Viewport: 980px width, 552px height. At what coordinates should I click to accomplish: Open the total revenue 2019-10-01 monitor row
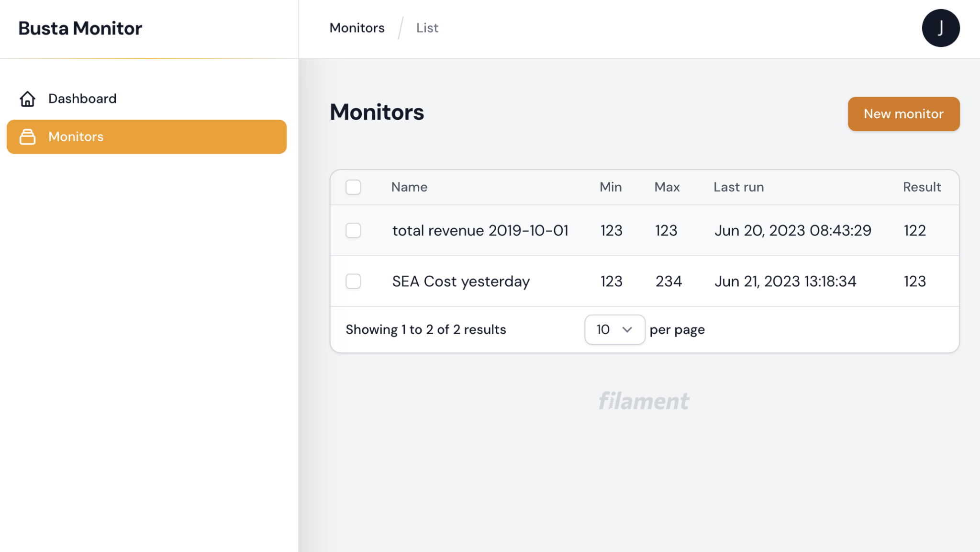point(480,230)
